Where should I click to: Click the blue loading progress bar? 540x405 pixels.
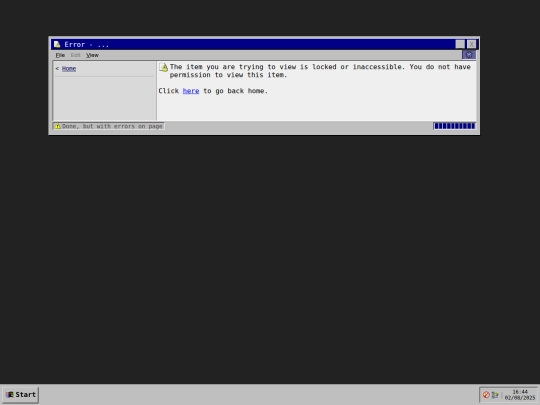[x=454, y=126]
